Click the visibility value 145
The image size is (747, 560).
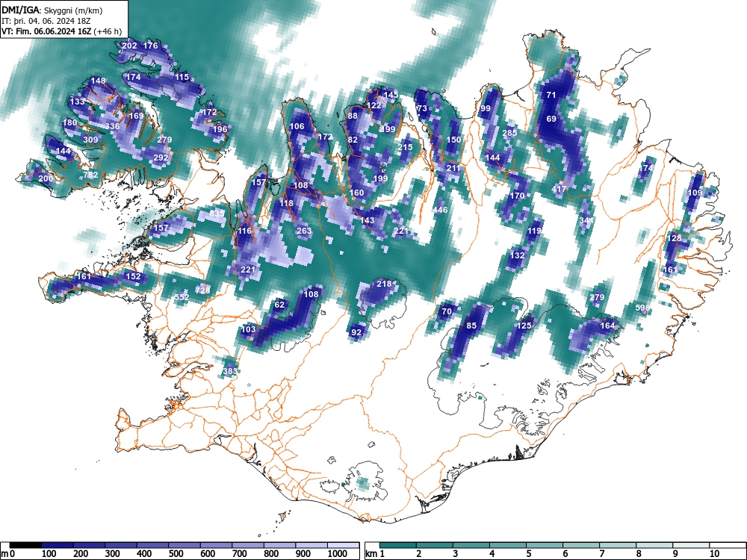391,95
